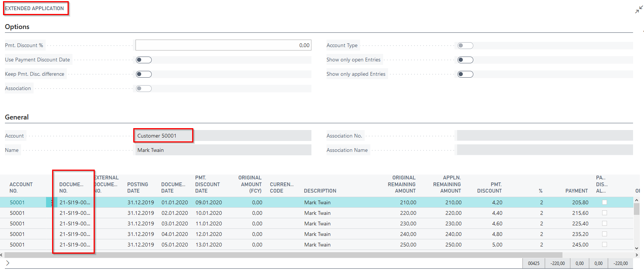Screen dimensions: 644x271
Task: Check the discount checkbox in the 205,80 payment row
Action: click(x=604, y=202)
